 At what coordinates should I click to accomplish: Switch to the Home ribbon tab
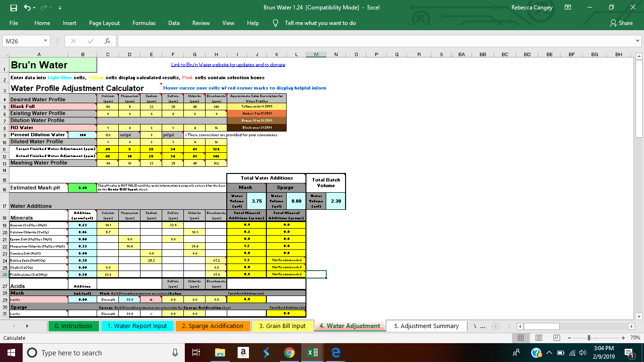(x=42, y=23)
